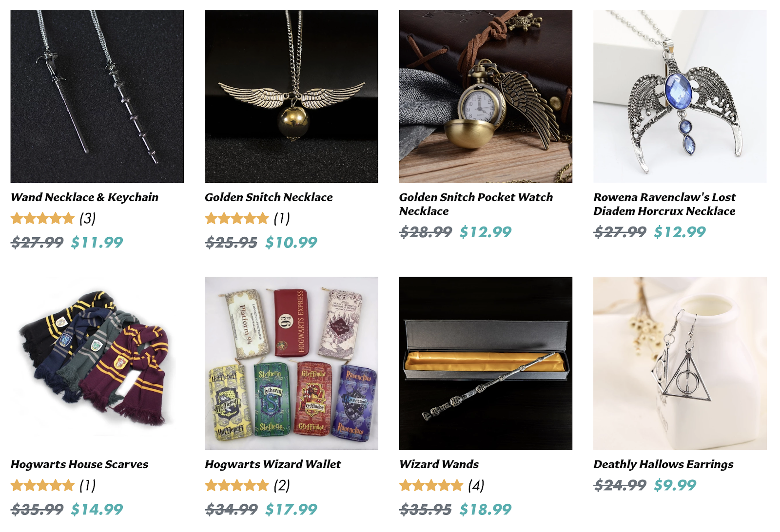Click the Wizard Wands title link
This screenshot has width=780, height=532.
coord(439,464)
